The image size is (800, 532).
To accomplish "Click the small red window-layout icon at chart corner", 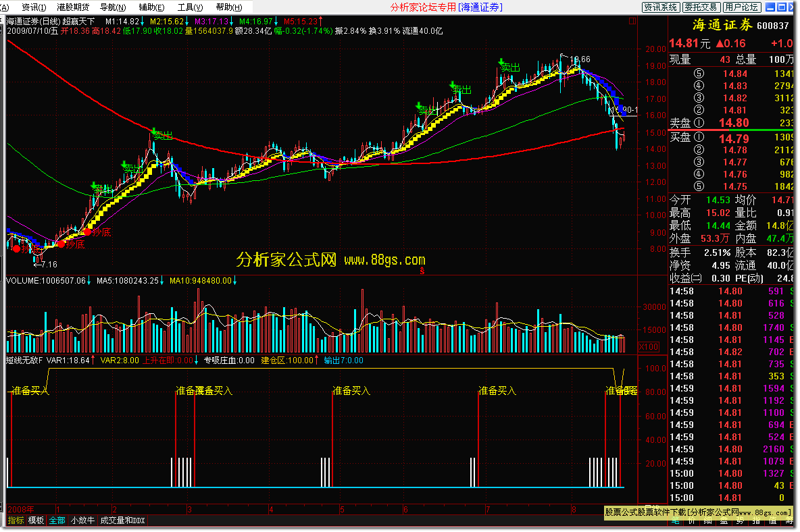I will pos(632,21).
